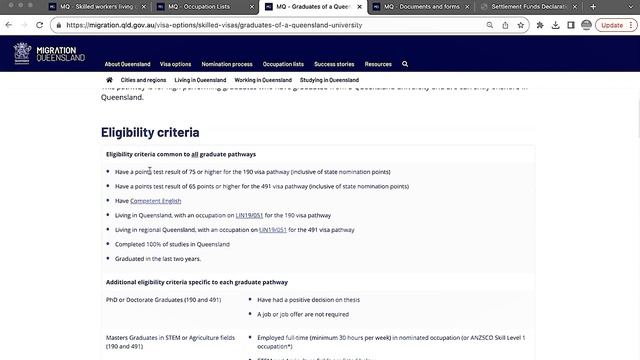Click 'Have had a positive decision on thesis'

pos(309,300)
